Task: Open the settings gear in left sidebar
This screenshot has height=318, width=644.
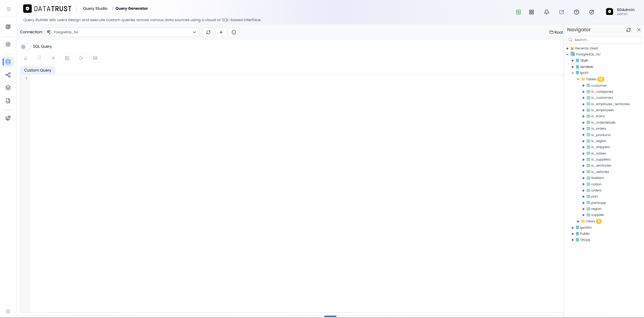Action: [x=8, y=44]
